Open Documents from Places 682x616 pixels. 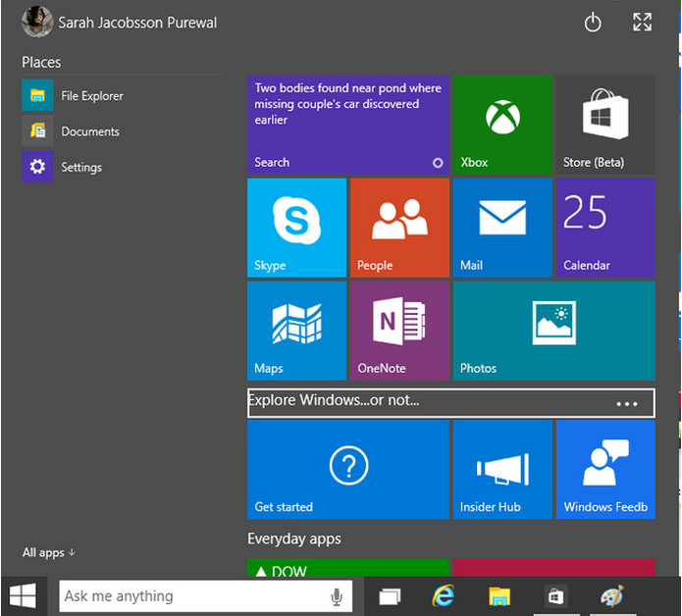point(71,130)
